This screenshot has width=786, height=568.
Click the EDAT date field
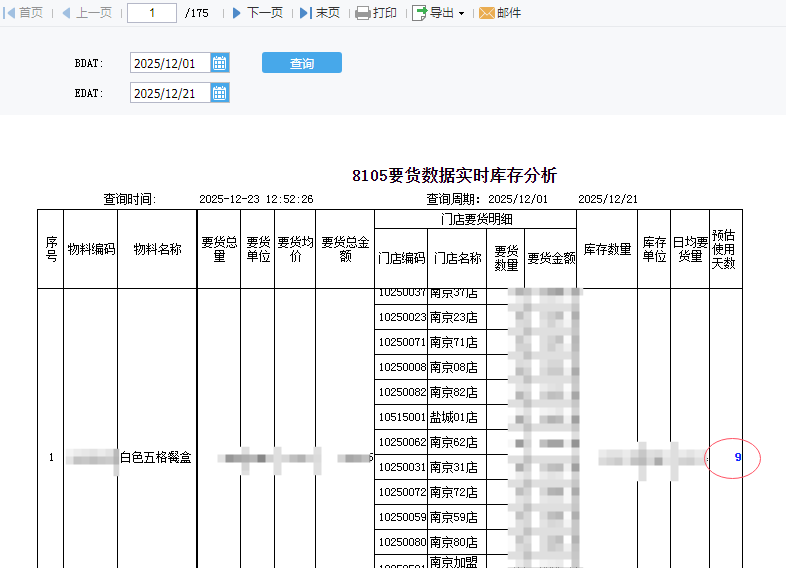coord(169,93)
